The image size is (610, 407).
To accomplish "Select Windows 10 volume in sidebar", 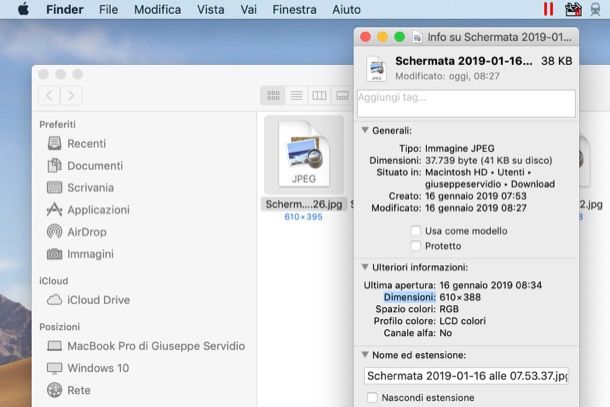I will pyautogui.click(x=88, y=368).
